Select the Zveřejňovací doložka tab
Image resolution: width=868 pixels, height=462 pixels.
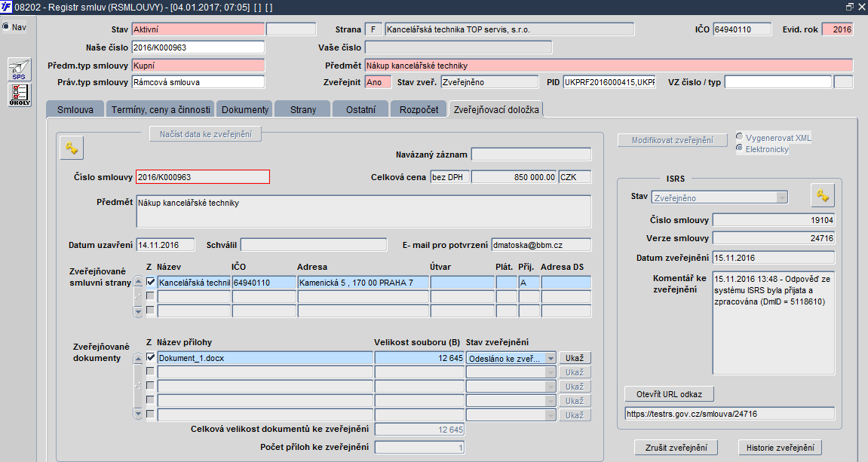pyautogui.click(x=496, y=109)
